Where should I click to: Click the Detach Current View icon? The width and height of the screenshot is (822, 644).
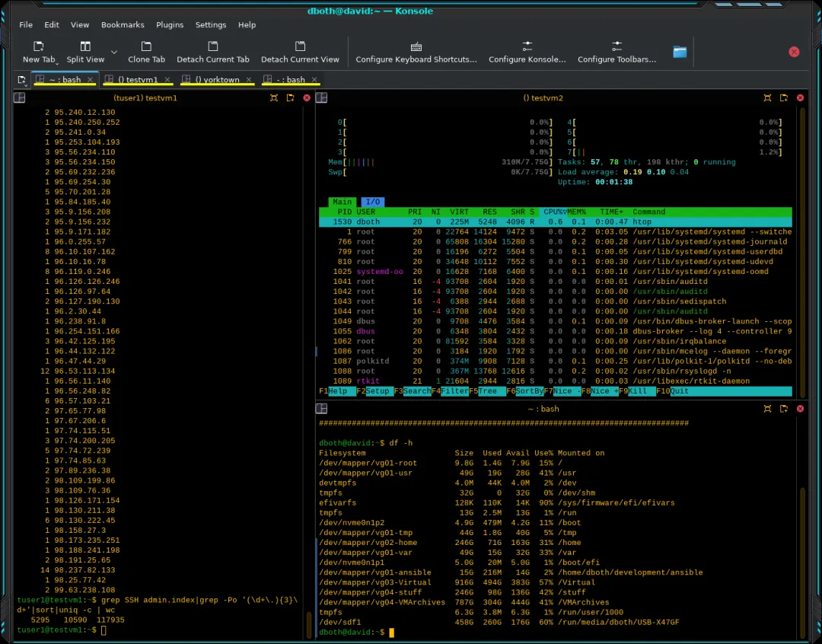[x=300, y=46]
